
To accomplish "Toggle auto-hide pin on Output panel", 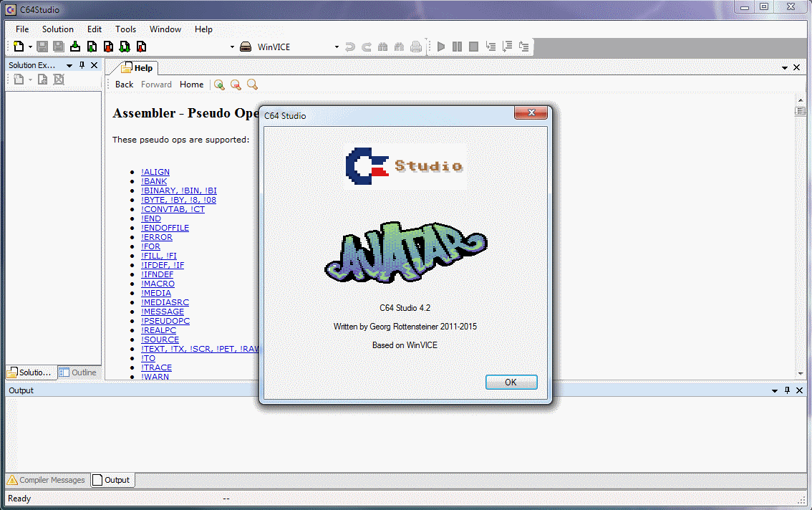I will [x=787, y=390].
